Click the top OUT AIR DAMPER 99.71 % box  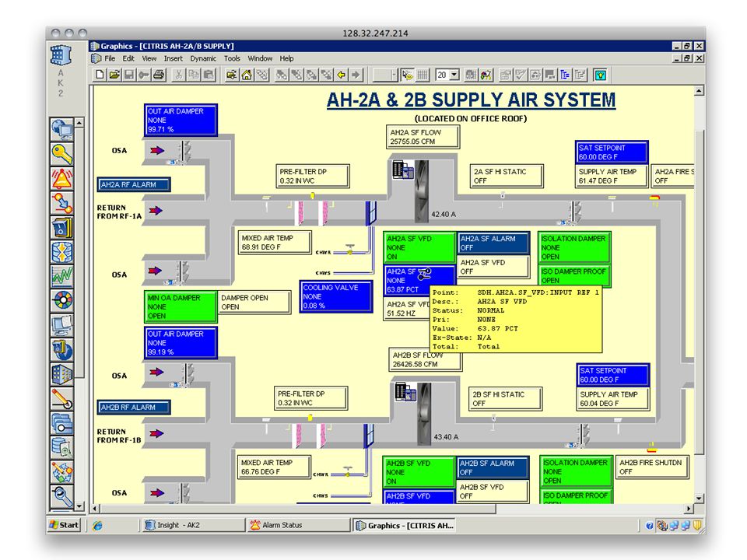coord(181,120)
